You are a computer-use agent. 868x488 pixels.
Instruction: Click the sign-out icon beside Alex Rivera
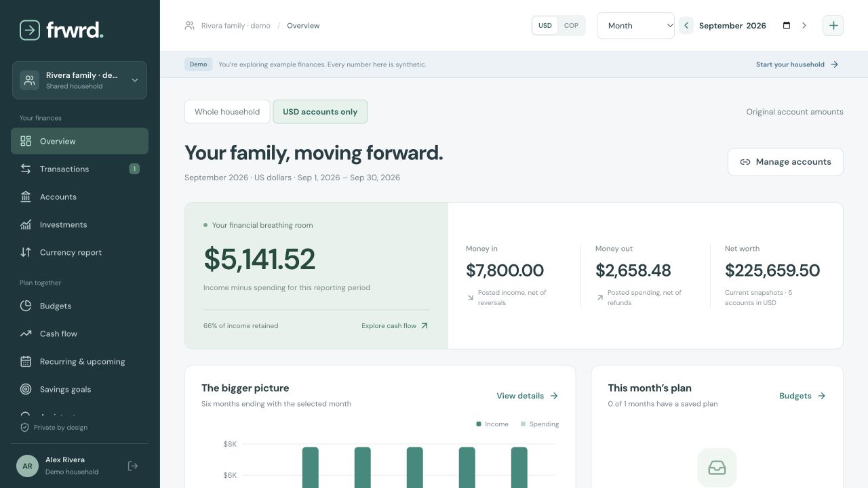[133, 466]
